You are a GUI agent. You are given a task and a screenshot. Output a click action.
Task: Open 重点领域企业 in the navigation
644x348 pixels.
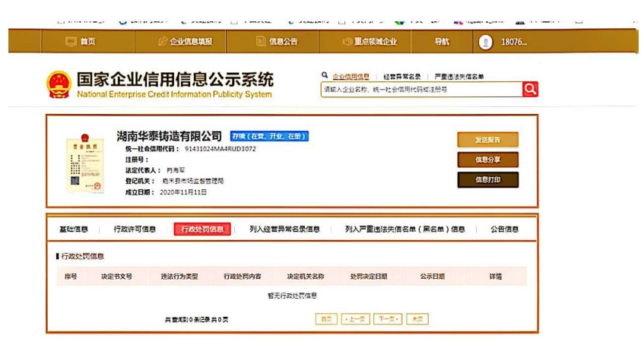pos(376,42)
